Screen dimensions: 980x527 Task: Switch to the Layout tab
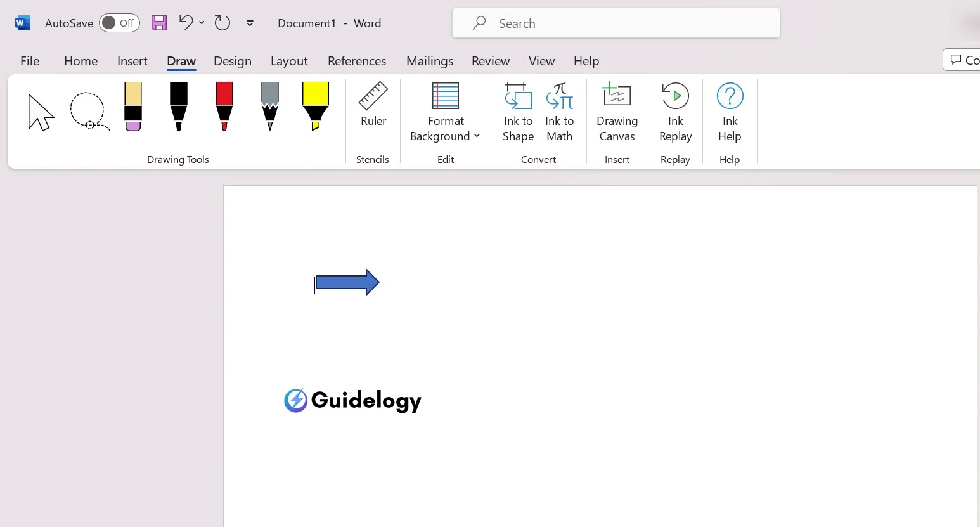[x=289, y=61]
